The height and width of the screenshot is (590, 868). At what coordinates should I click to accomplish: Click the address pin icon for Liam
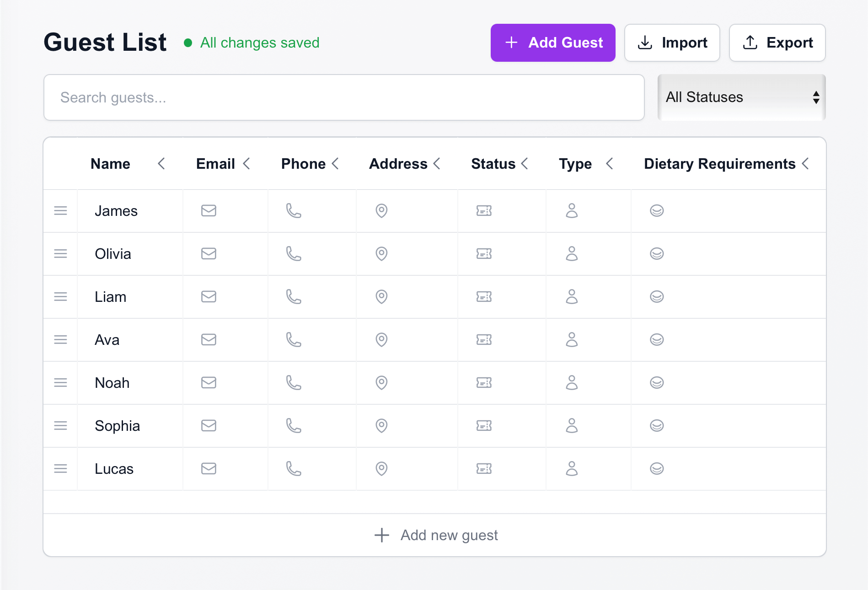coord(381,297)
